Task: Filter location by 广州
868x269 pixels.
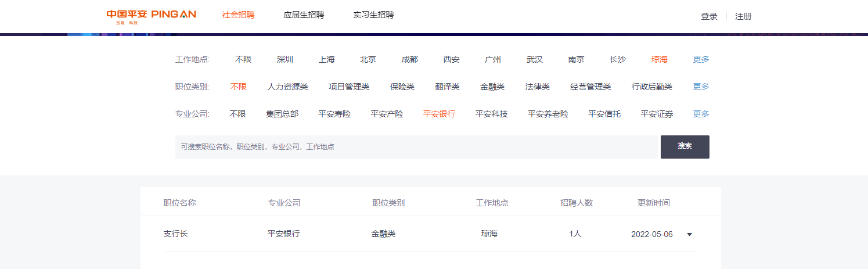Action: [493, 59]
